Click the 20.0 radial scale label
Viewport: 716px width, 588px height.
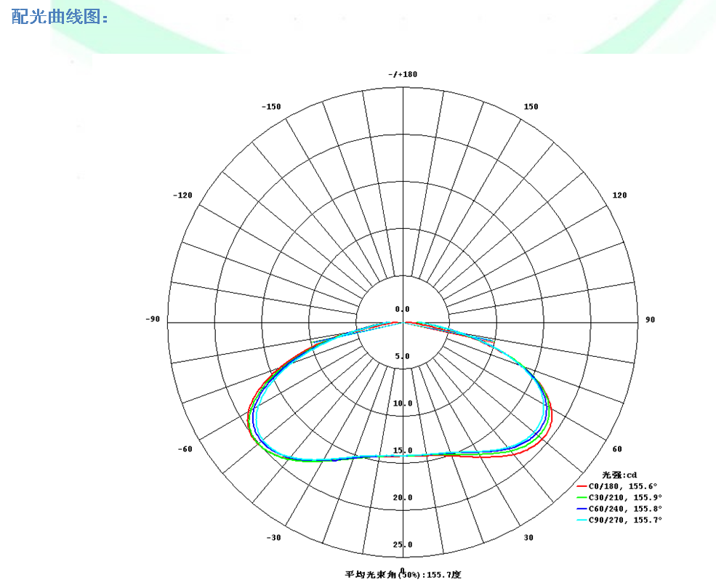402,498
